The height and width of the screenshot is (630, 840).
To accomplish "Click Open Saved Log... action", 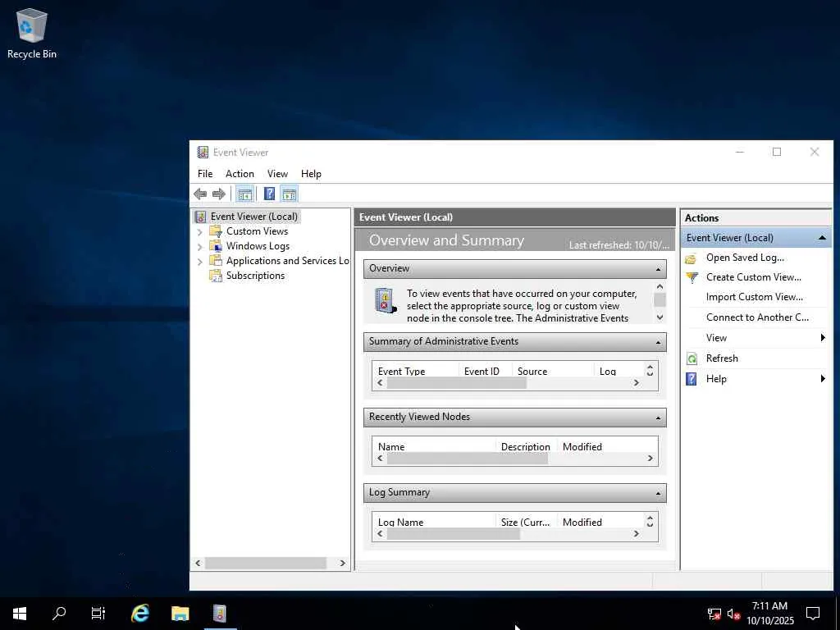I will (x=745, y=258).
